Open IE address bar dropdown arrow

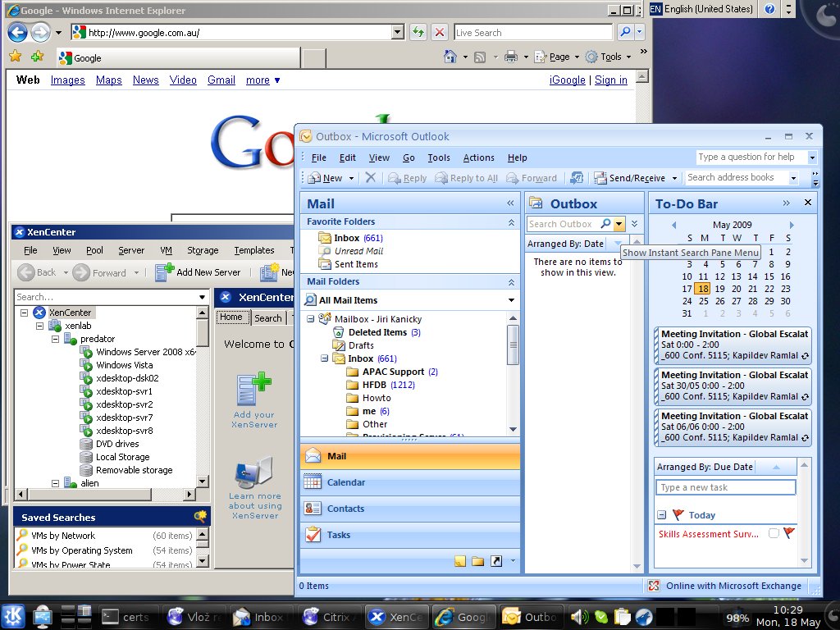(398, 32)
